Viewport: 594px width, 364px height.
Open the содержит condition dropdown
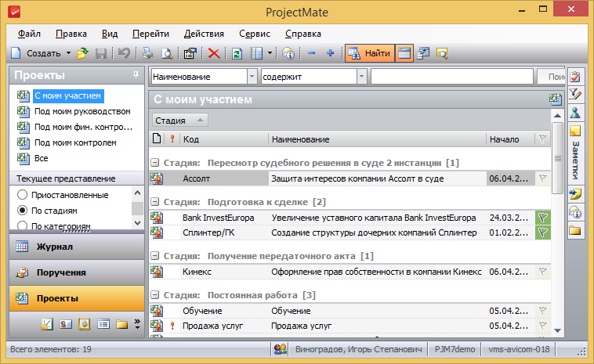coord(362,77)
